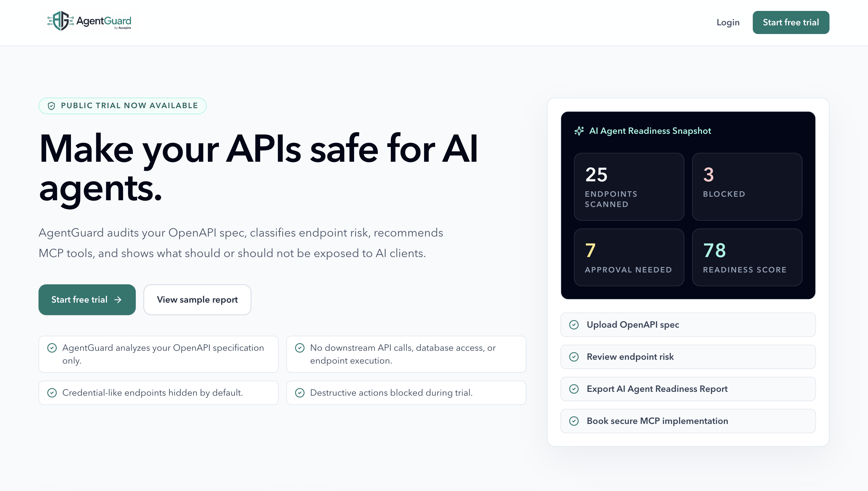Viewport: 868px width, 491px height.
Task: Select the 78 Readiness Score card
Action: click(x=747, y=257)
